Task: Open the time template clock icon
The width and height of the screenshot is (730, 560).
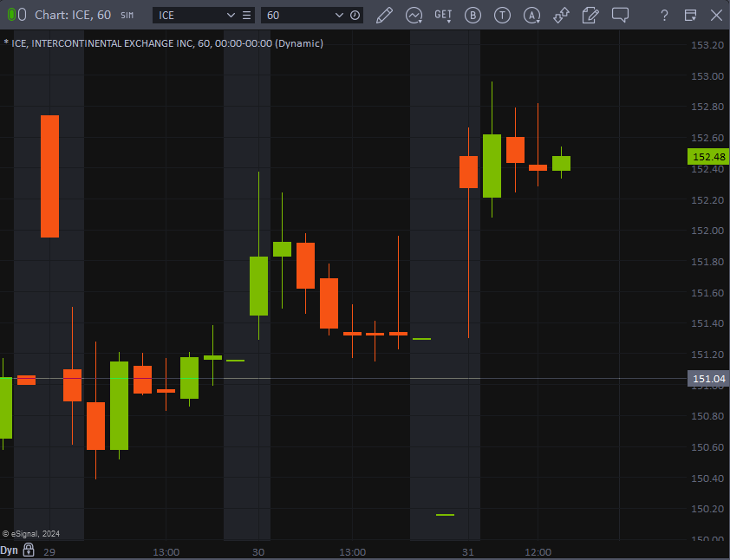Action: coord(355,16)
